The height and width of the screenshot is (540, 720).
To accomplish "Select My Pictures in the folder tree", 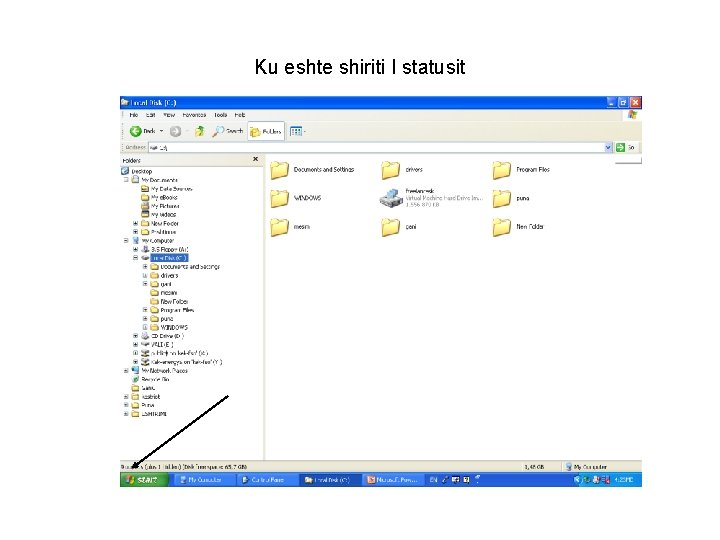I will pyautogui.click(x=165, y=206).
